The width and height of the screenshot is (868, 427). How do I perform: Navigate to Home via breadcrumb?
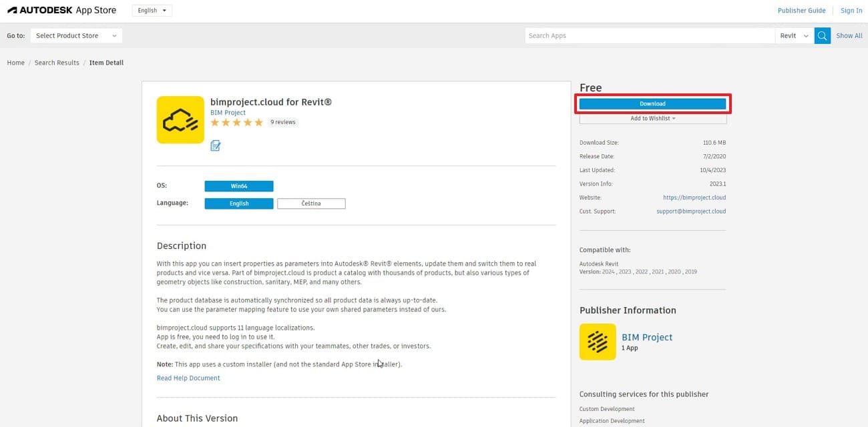coord(15,62)
